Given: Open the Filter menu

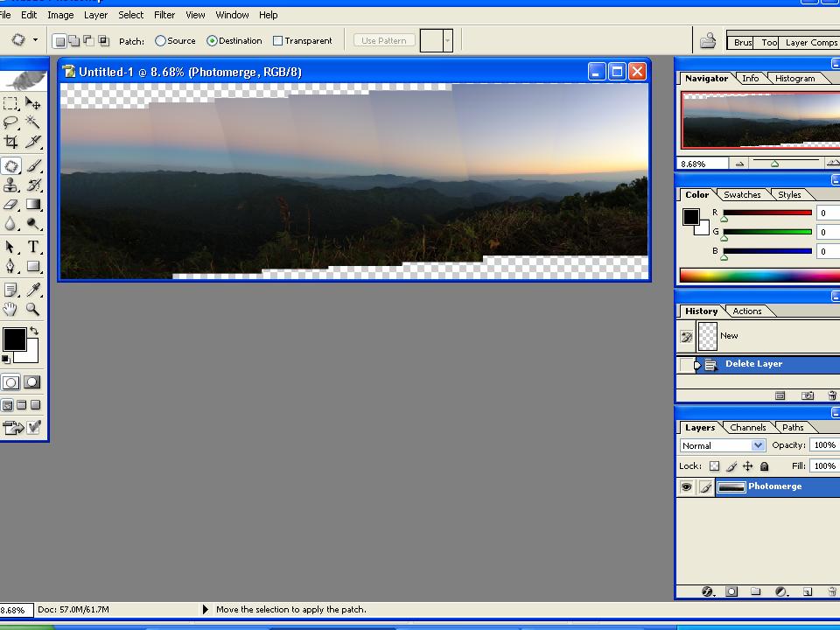Looking at the screenshot, I should click(164, 15).
